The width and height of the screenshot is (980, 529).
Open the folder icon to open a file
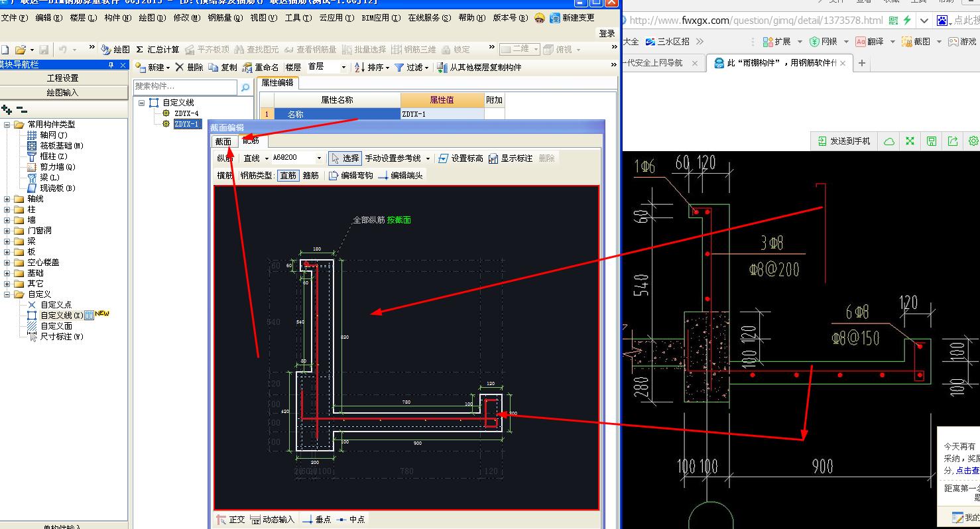pyautogui.click(x=21, y=50)
